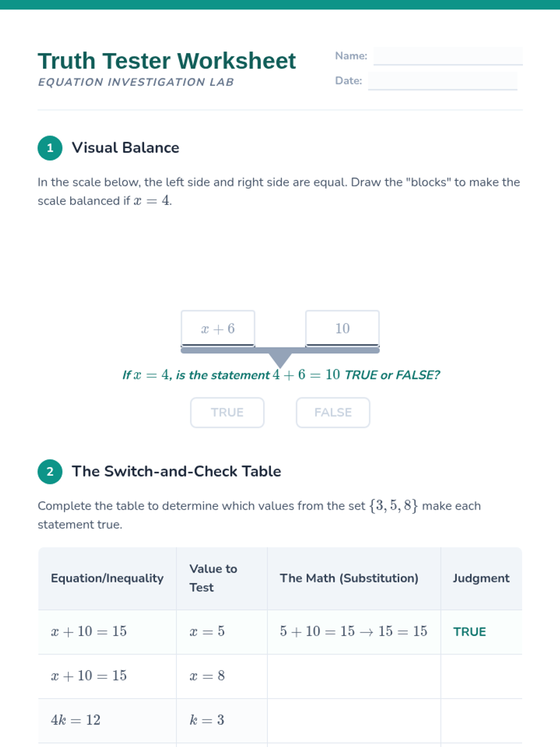Screen dimensions: 560x747
Task: Click the TRUE judgment in first row
Action: tap(469, 632)
